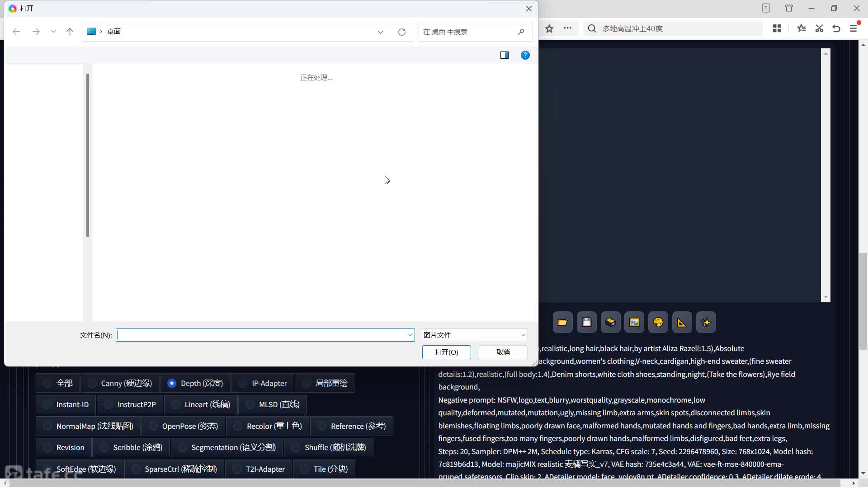868x488 pixels.
Task: Select Recolor (重上色) control type
Action: pos(268,426)
